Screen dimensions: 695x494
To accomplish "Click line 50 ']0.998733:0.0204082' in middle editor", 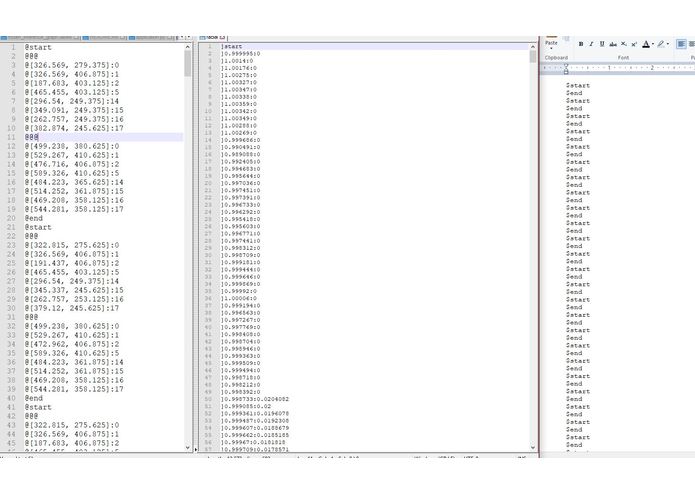I will coord(255,399).
